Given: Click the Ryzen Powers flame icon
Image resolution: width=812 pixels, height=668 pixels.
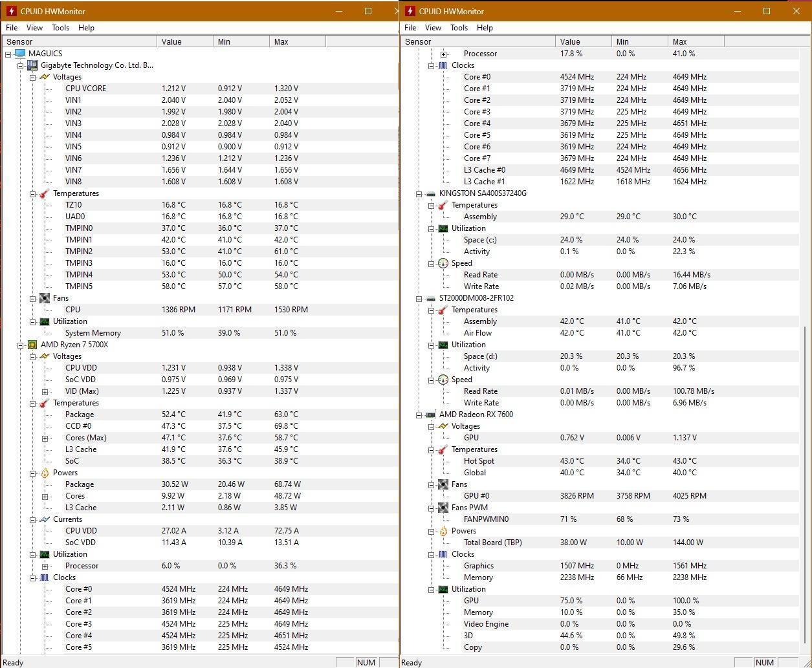Looking at the screenshot, I should pos(44,473).
